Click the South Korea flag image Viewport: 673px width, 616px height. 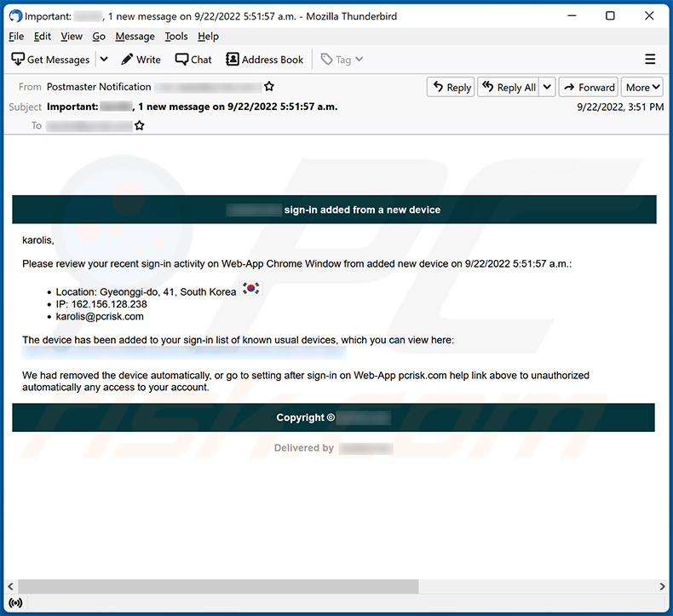(x=250, y=289)
